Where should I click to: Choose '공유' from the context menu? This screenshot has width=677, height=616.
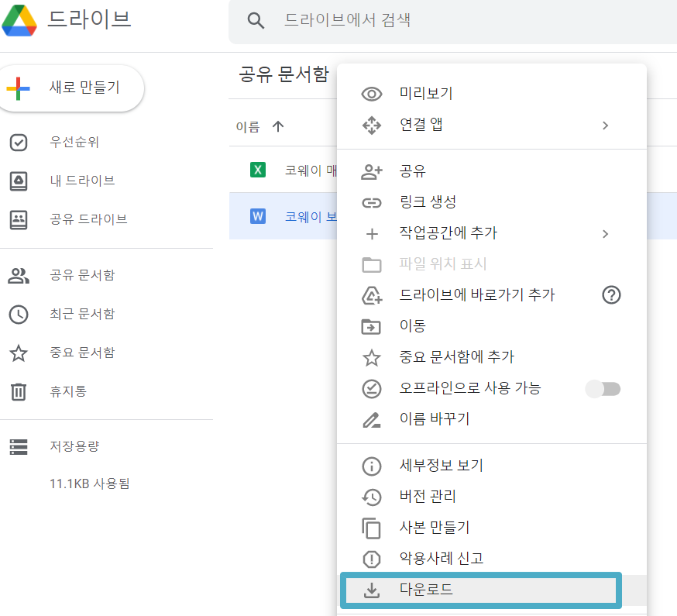492,171
